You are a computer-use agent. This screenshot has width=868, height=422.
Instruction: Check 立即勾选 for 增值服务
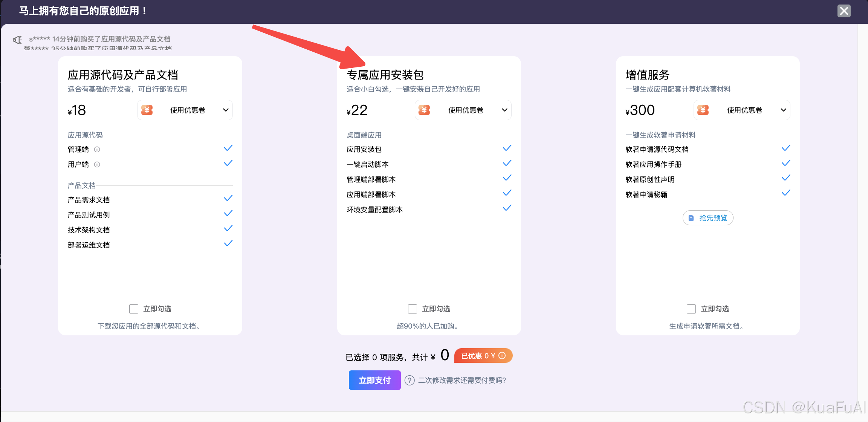tap(691, 309)
